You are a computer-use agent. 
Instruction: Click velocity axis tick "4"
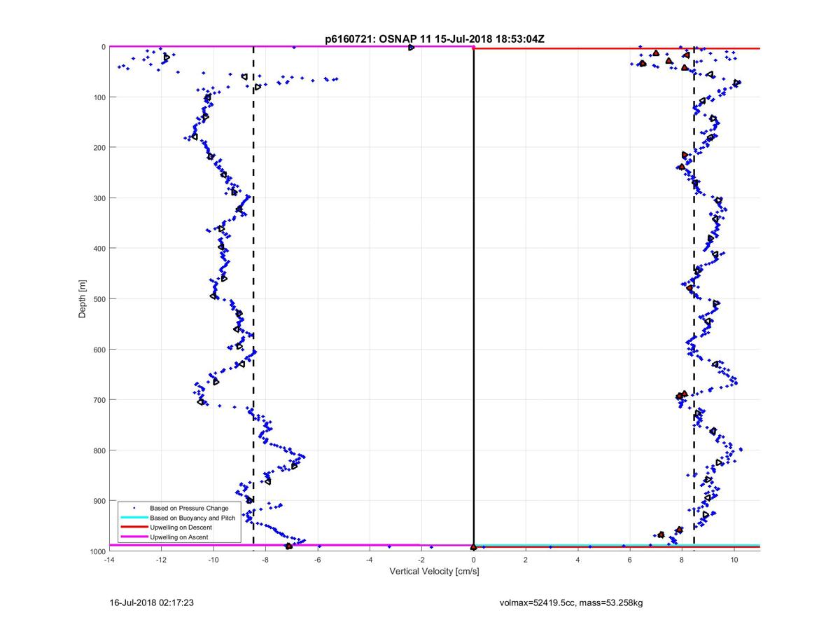577,560
